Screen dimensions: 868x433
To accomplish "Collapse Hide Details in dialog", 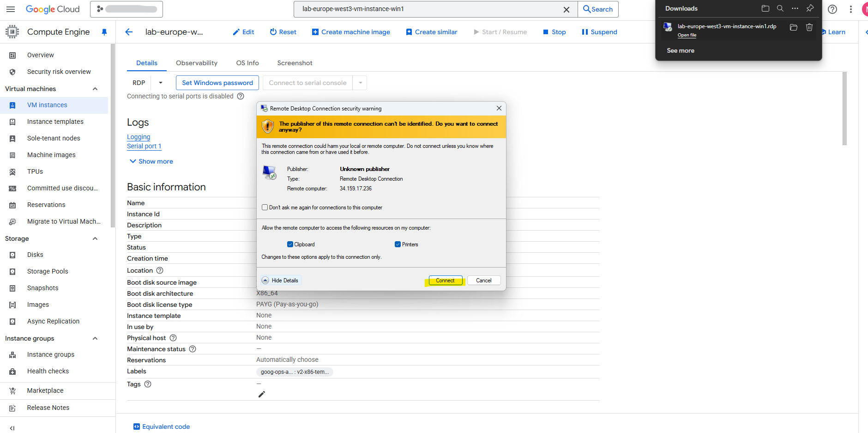I will pyautogui.click(x=280, y=281).
